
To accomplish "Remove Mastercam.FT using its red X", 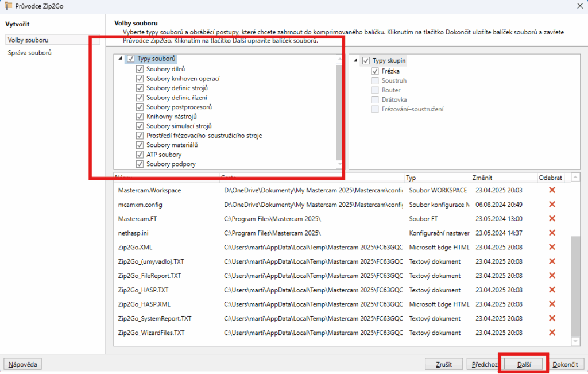I will pyautogui.click(x=552, y=218).
